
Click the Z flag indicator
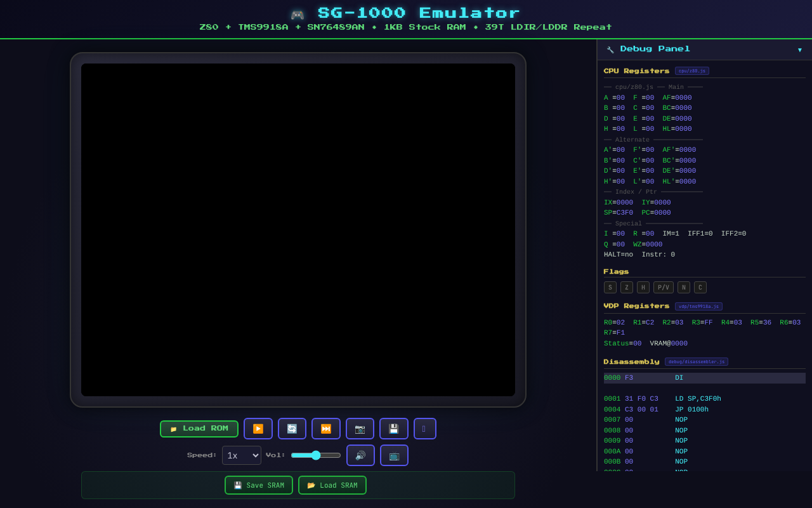click(627, 288)
